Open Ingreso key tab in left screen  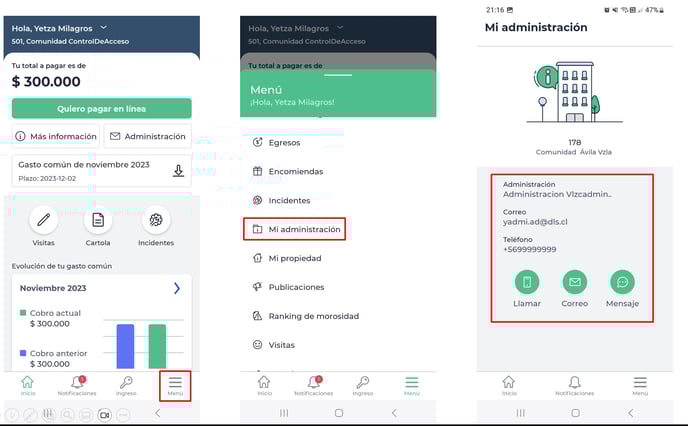click(x=126, y=384)
